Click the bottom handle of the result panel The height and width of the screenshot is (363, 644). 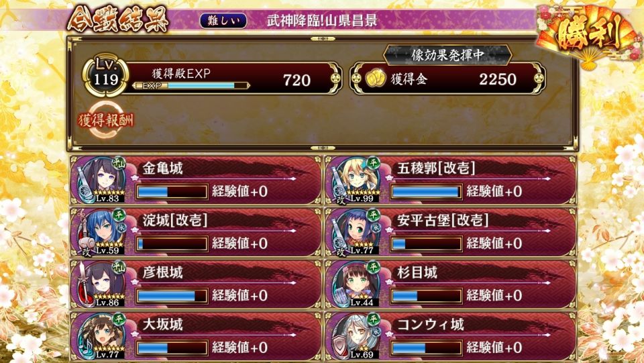[x=323, y=148]
